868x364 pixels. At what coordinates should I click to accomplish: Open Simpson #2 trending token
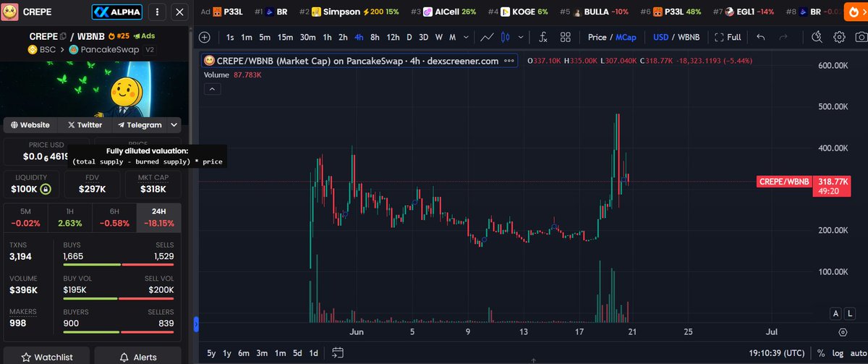tap(351, 12)
